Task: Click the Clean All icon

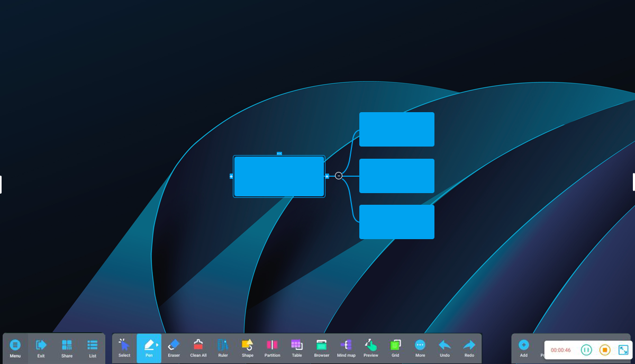Action: 198,347
